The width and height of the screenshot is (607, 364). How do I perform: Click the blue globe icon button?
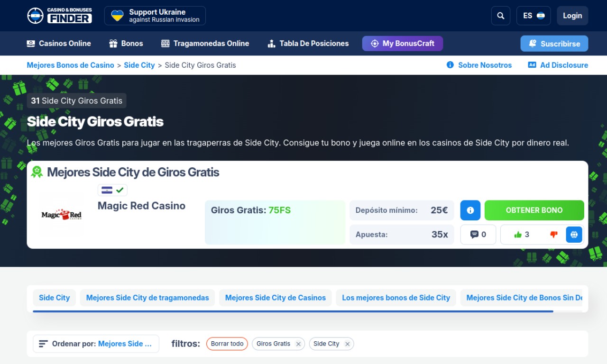(574, 235)
